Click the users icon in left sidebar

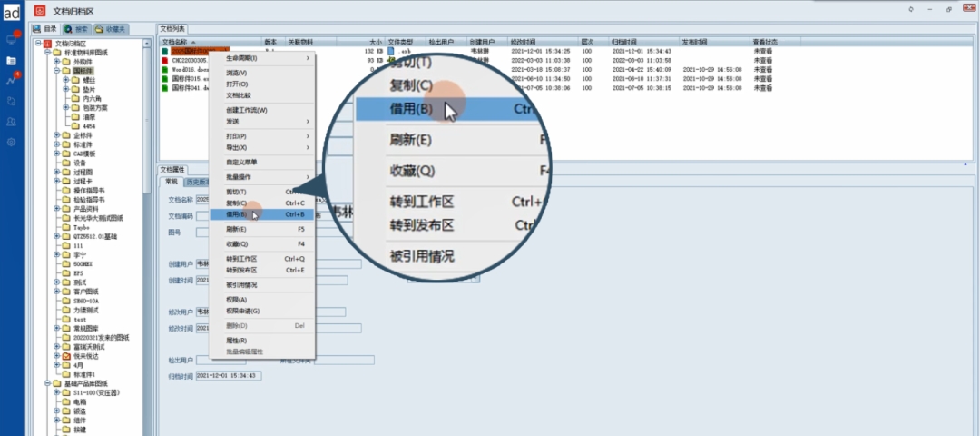pyautogui.click(x=11, y=121)
